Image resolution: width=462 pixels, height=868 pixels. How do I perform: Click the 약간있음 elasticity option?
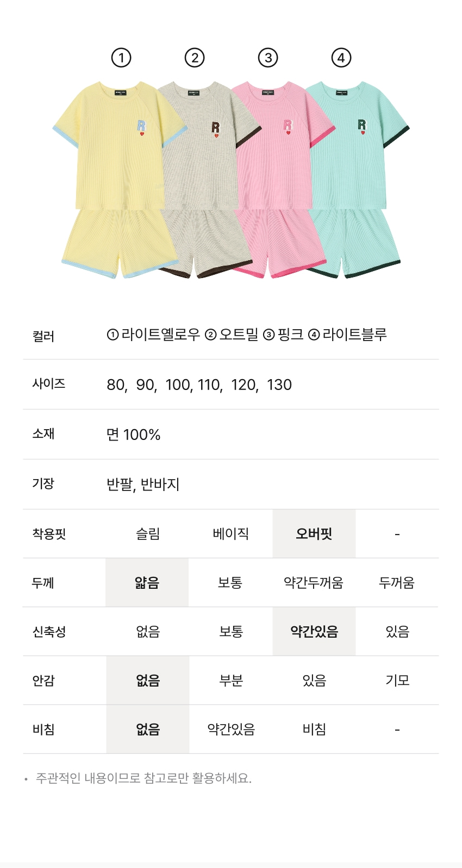click(314, 632)
